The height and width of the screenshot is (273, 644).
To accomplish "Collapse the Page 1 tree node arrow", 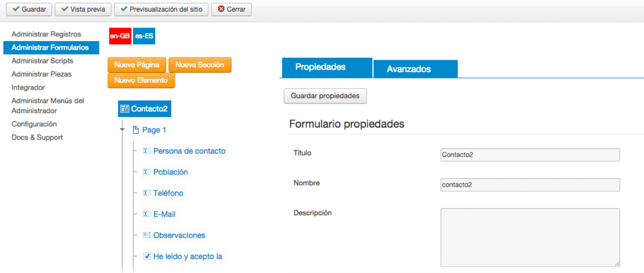I will 122,129.
